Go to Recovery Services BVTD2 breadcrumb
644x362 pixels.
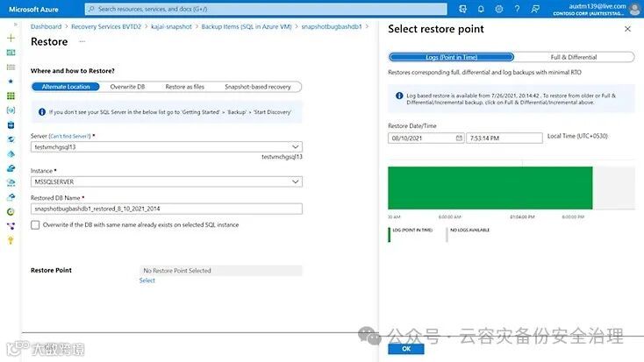pos(106,26)
